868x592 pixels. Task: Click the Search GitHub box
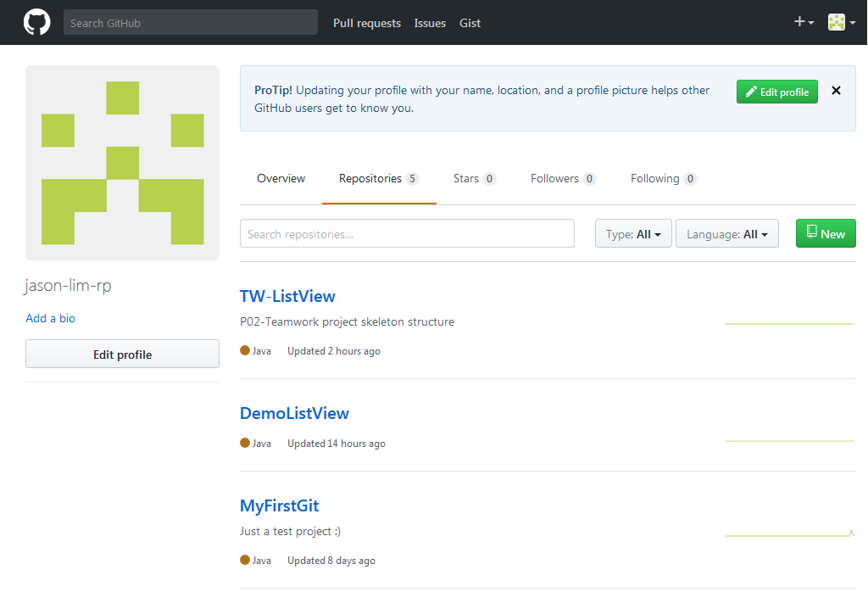click(190, 23)
